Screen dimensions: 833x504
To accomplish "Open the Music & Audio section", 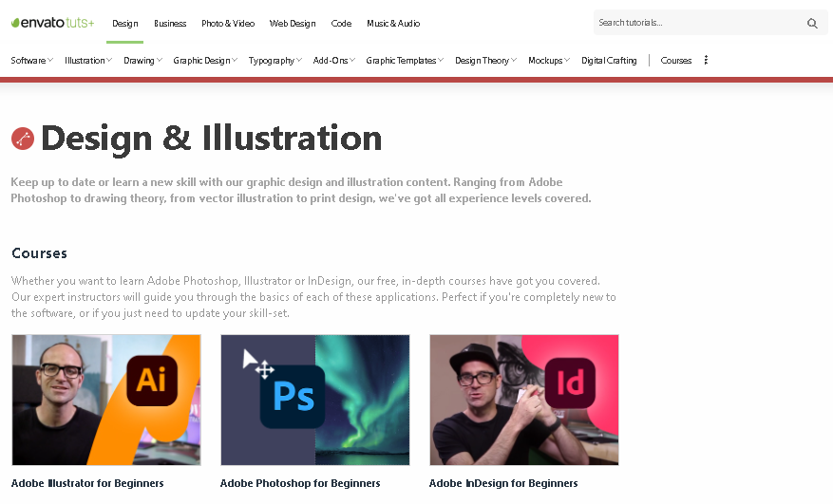I will tap(393, 24).
